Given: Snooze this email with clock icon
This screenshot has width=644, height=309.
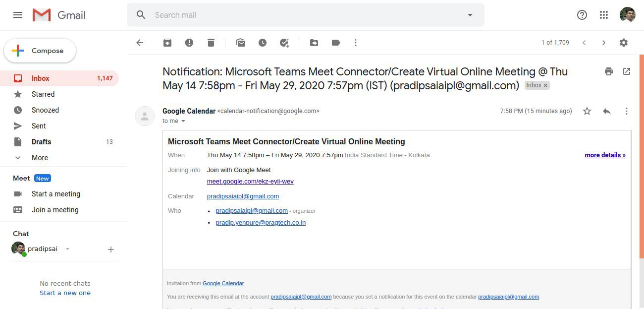Looking at the screenshot, I should [263, 43].
